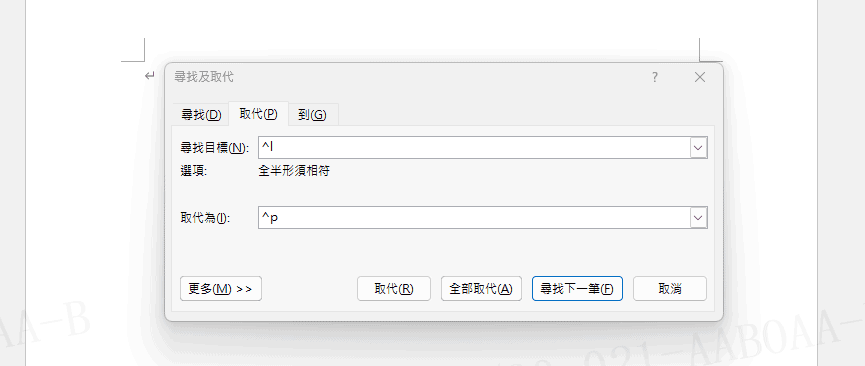Find next match with 尋找下一筆(F)
This screenshot has height=366, width=865.
click(x=577, y=289)
